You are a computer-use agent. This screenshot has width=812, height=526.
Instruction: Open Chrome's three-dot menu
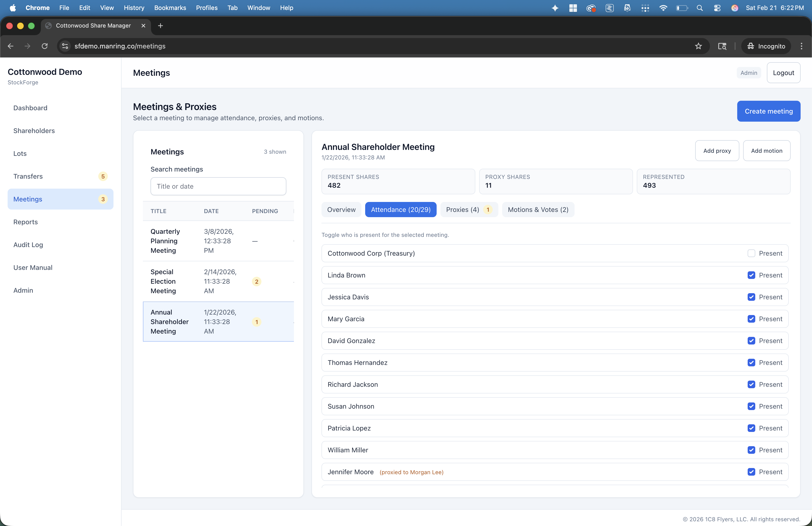[801, 46]
